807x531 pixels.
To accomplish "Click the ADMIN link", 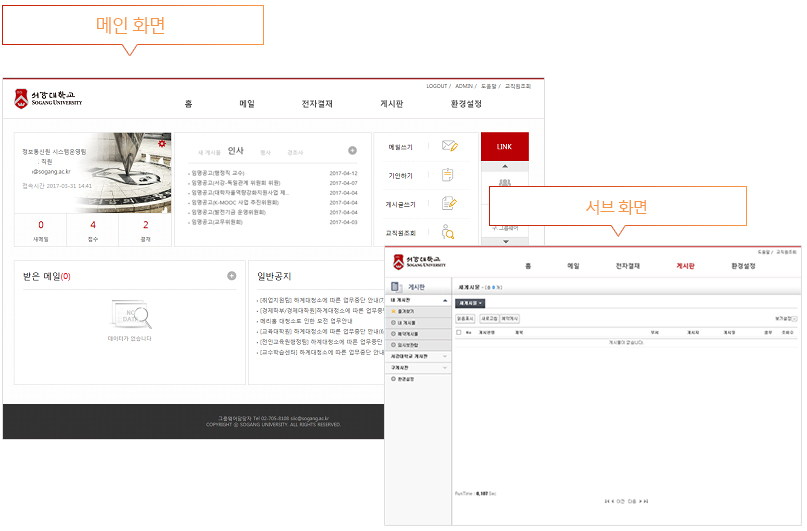I will pyautogui.click(x=464, y=86).
